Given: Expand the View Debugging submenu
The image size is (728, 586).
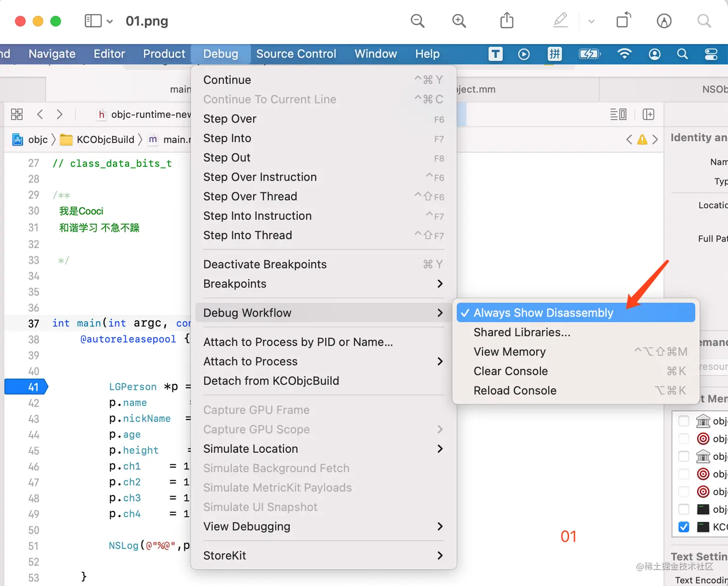Looking at the screenshot, I should (x=324, y=526).
